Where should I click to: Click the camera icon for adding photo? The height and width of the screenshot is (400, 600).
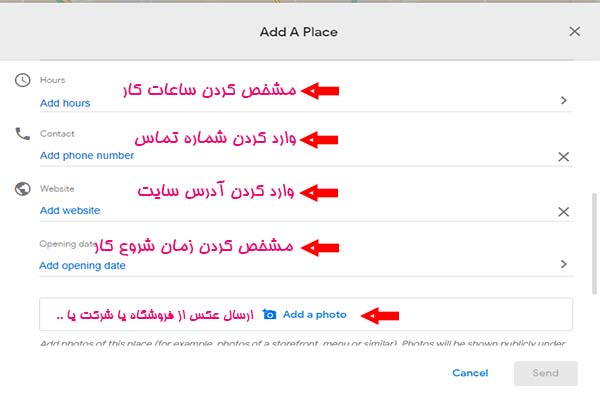pos(269,314)
